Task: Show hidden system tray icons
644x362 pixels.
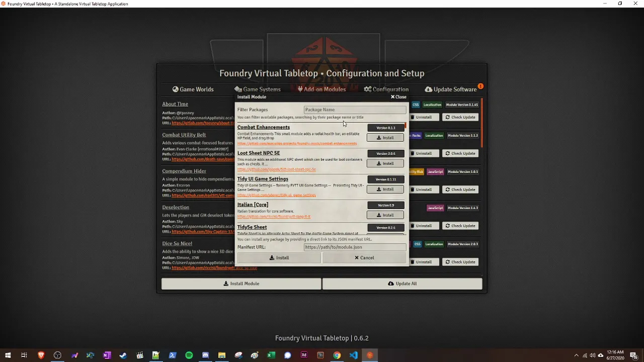Action: point(577,355)
